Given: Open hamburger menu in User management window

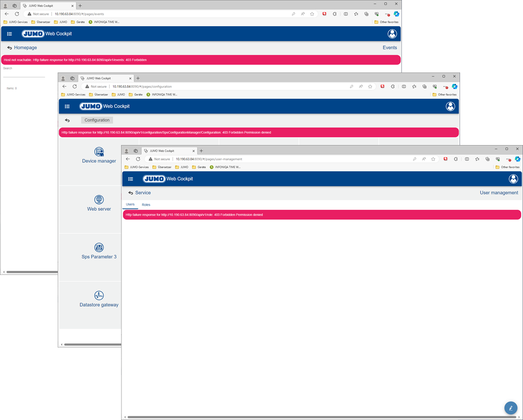Looking at the screenshot, I should point(131,179).
